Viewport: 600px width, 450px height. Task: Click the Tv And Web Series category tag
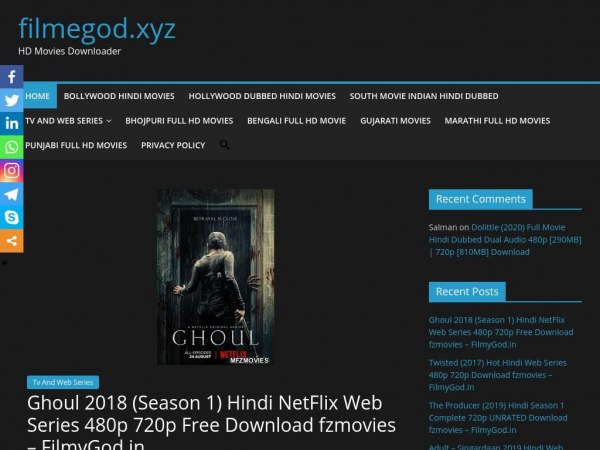pyautogui.click(x=63, y=382)
